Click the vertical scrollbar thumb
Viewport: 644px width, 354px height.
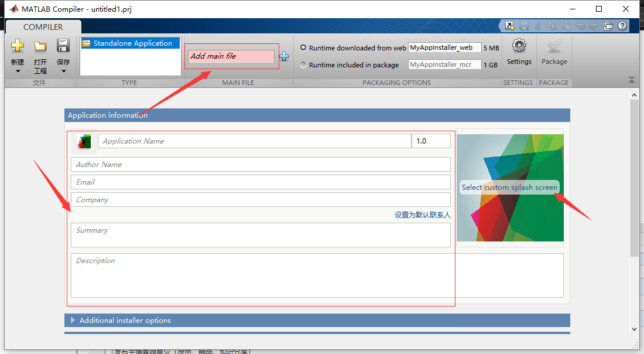point(634,177)
